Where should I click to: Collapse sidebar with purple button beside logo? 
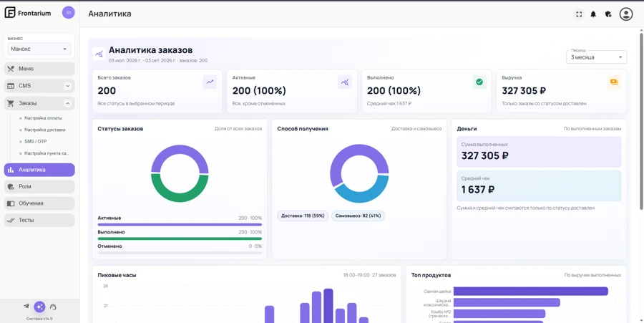[x=69, y=13]
